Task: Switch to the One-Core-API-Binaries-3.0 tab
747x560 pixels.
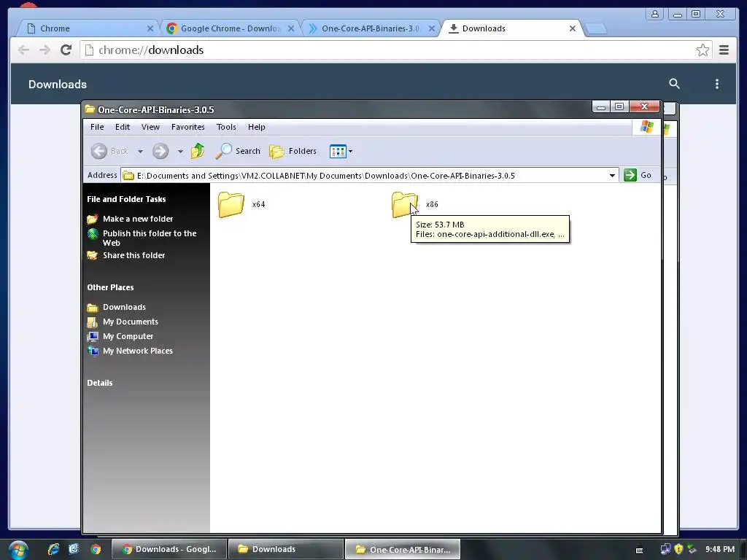Action: 371,28
